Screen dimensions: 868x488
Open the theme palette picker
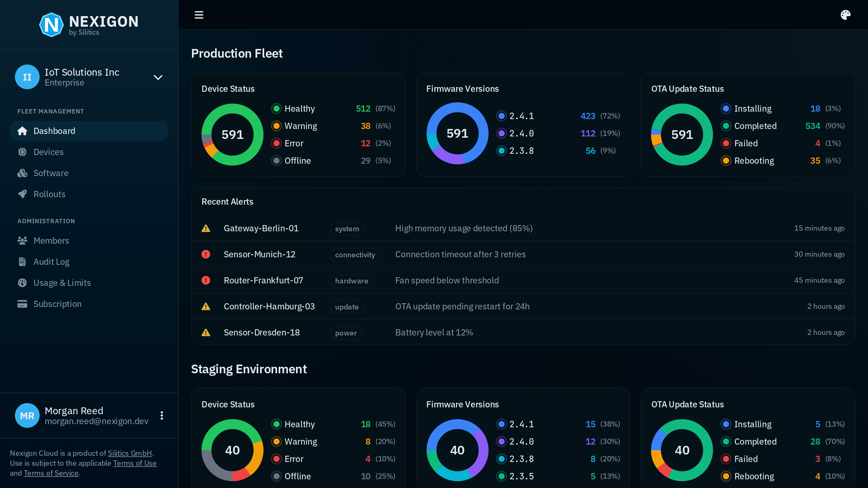point(846,15)
